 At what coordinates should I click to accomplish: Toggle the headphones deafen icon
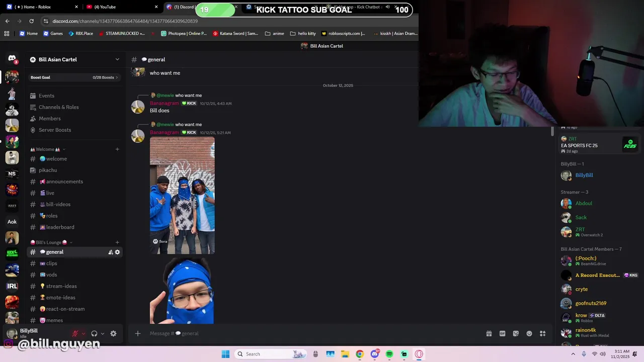(94, 333)
